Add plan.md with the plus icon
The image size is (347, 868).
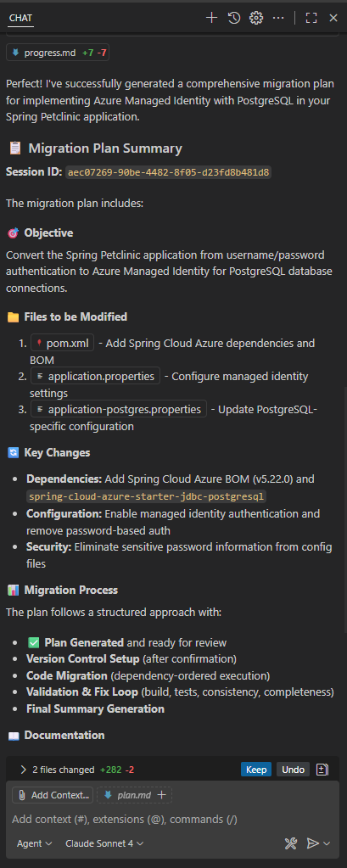coord(162,795)
